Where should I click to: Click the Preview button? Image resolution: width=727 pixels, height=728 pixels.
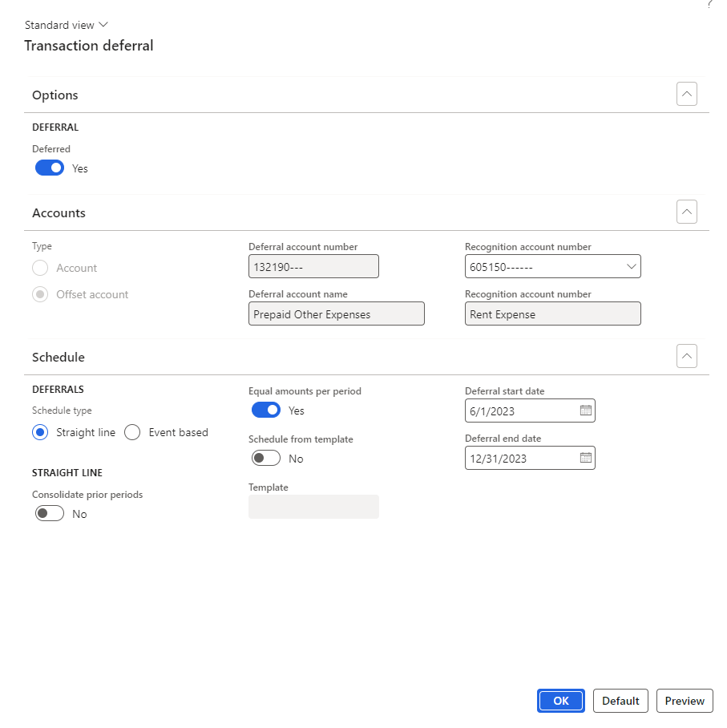coord(684,701)
